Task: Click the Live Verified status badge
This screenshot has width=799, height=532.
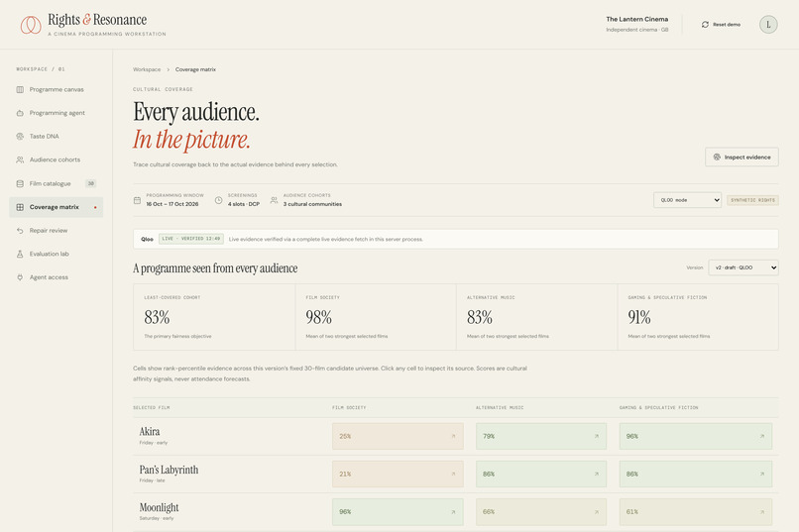Action: [191, 239]
